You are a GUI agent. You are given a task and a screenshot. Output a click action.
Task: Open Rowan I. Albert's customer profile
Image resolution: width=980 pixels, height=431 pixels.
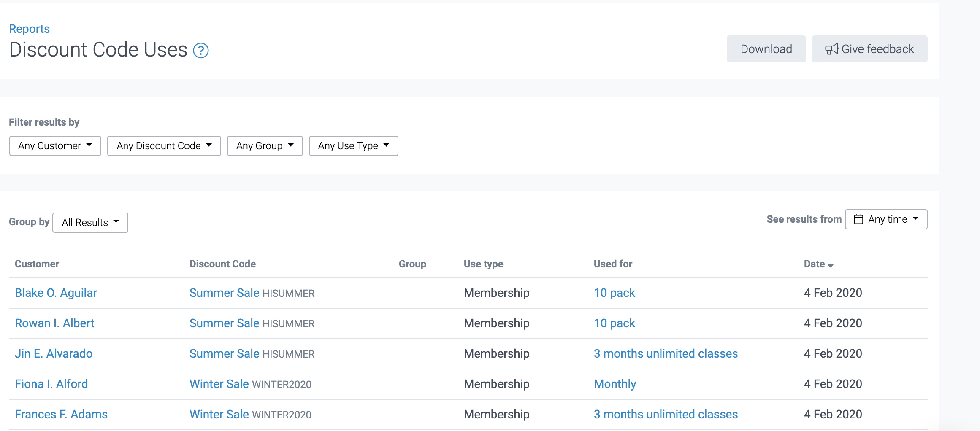coord(54,323)
